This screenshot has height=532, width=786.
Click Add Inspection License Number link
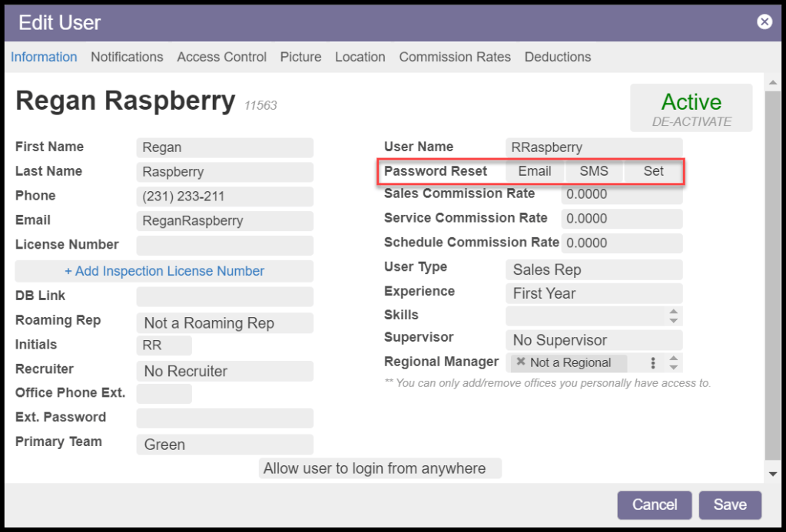[164, 271]
